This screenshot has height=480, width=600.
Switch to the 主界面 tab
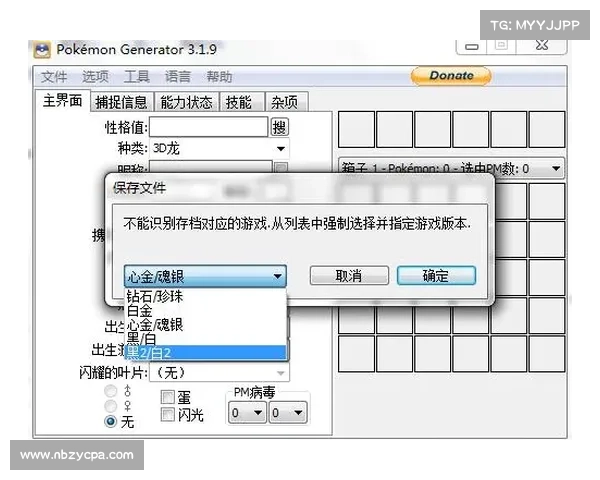pos(63,101)
